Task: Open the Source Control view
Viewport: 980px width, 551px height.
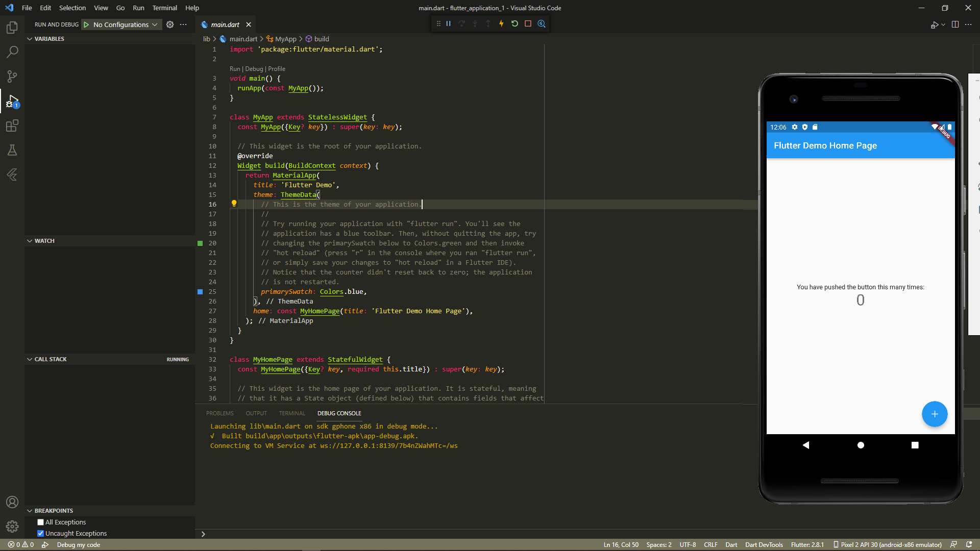Action: click(12, 77)
